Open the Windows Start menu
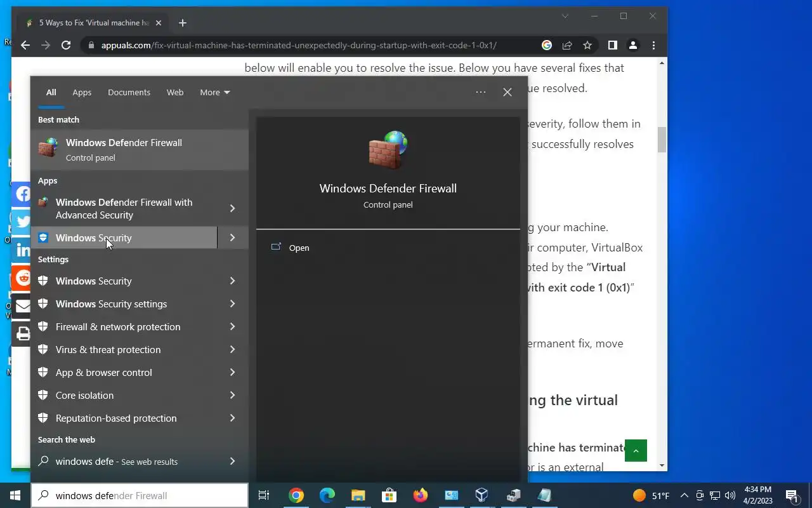This screenshot has height=508, width=812. pyautogui.click(x=15, y=495)
